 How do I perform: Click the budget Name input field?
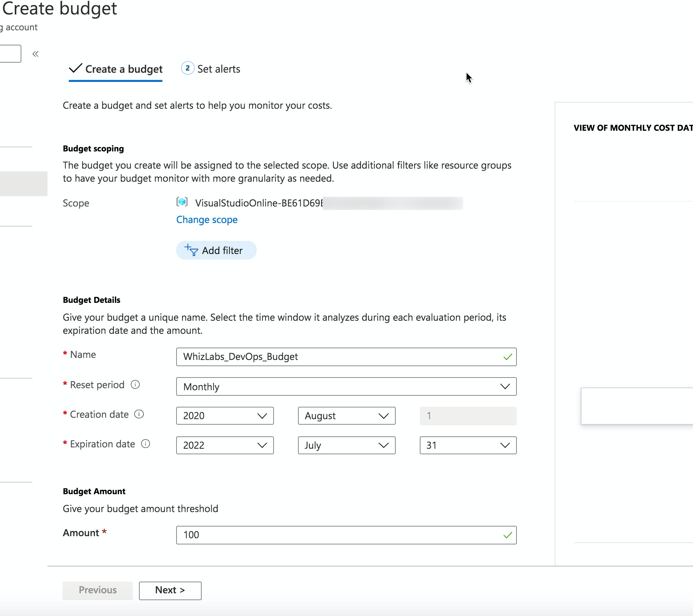tap(346, 357)
